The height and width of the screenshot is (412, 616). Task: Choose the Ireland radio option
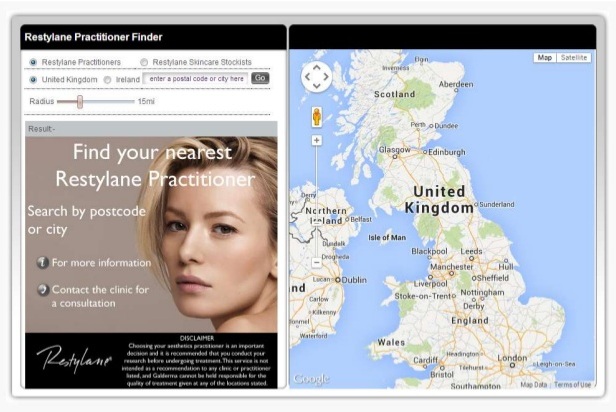107,80
